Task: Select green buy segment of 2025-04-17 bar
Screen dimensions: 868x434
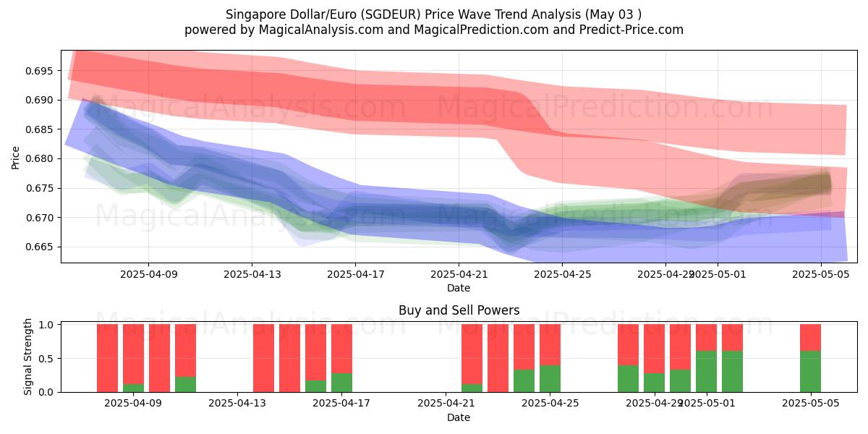Action: coord(341,383)
